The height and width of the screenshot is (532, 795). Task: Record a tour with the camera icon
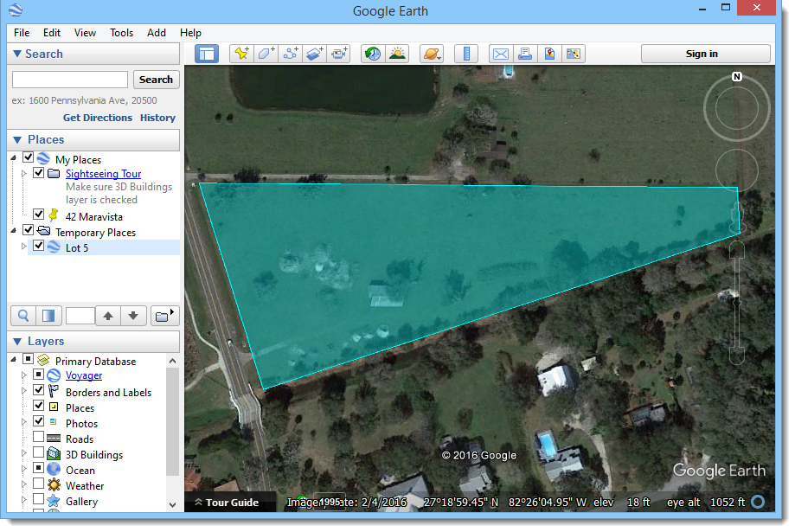(x=339, y=54)
